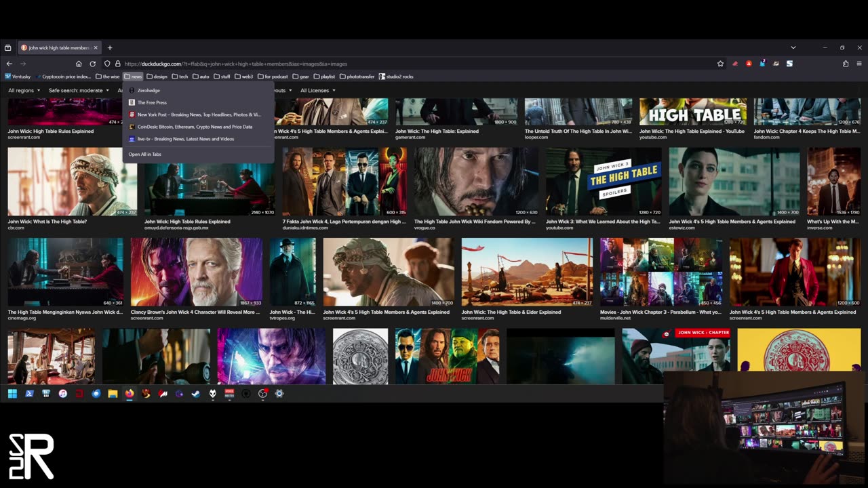
Task: Open the Settings gear in taskbar
Action: point(279,394)
